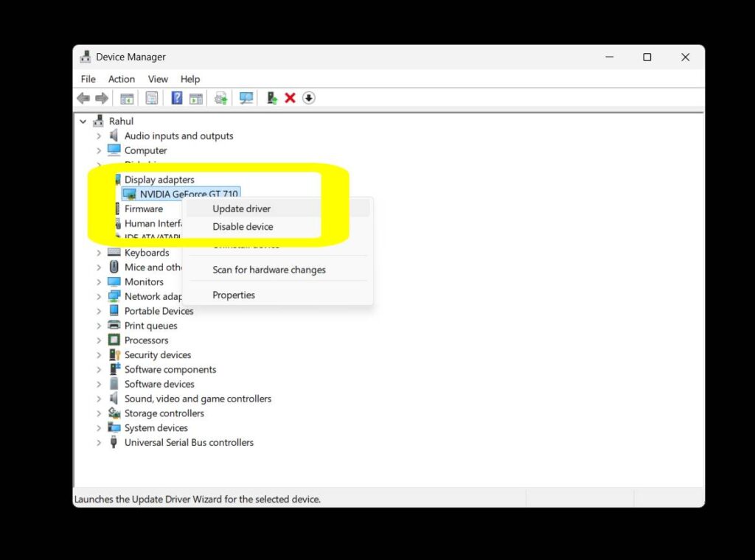The width and height of the screenshot is (755, 560).
Task: Click the red X Uninstall device toolbar icon
Action: 290,98
